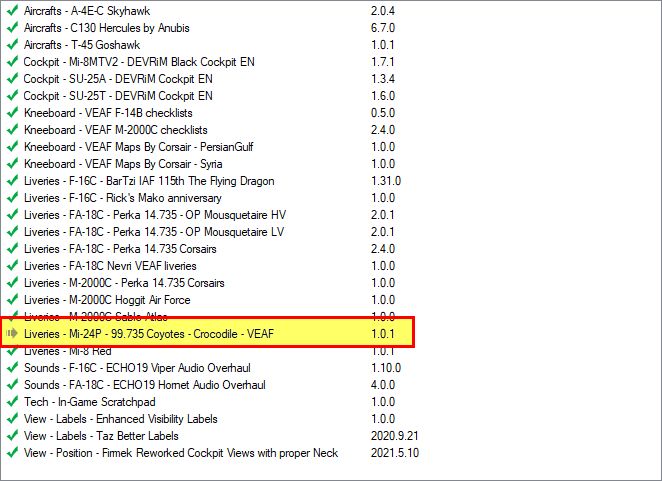Click the checkmark of FA-18C Perka 14.735 Corsairs
662x481 pixels.
point(12,248)
